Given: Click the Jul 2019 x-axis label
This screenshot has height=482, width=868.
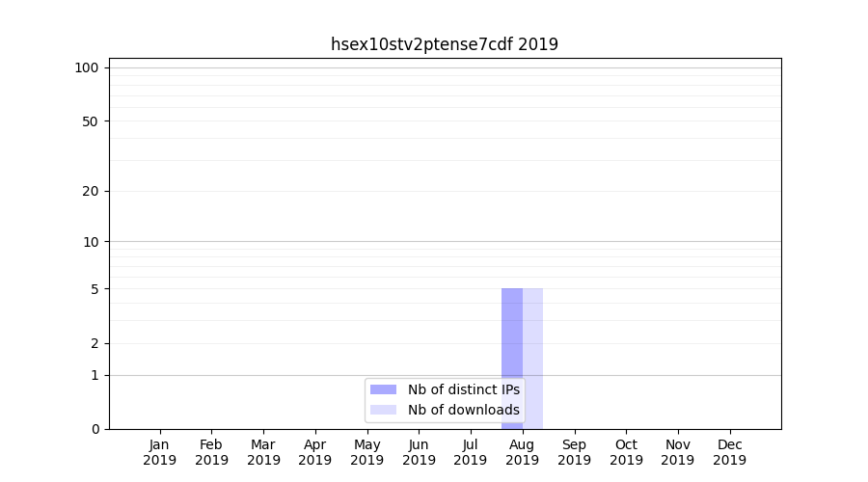Looking at the screenshot, I should tap(471, 452).
